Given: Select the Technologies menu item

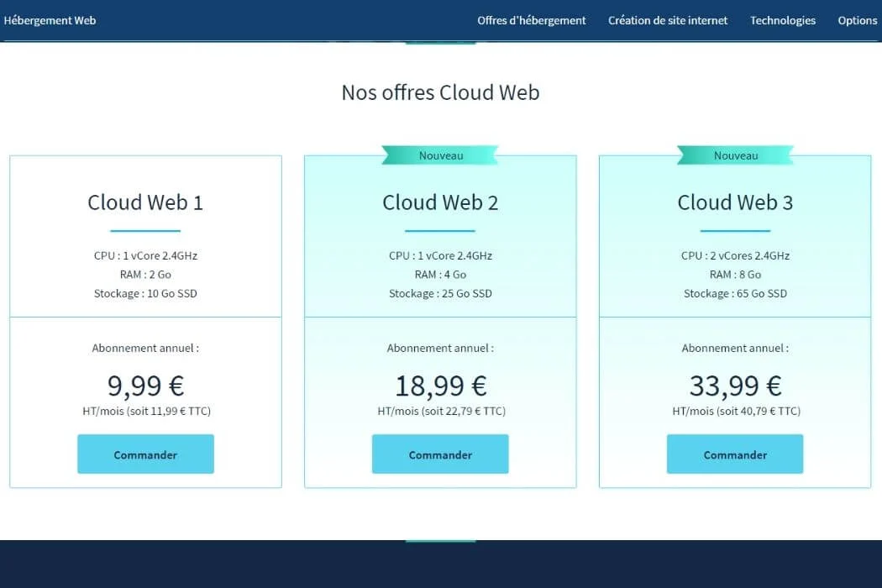Looking at the screenshot, I should 782,20.
